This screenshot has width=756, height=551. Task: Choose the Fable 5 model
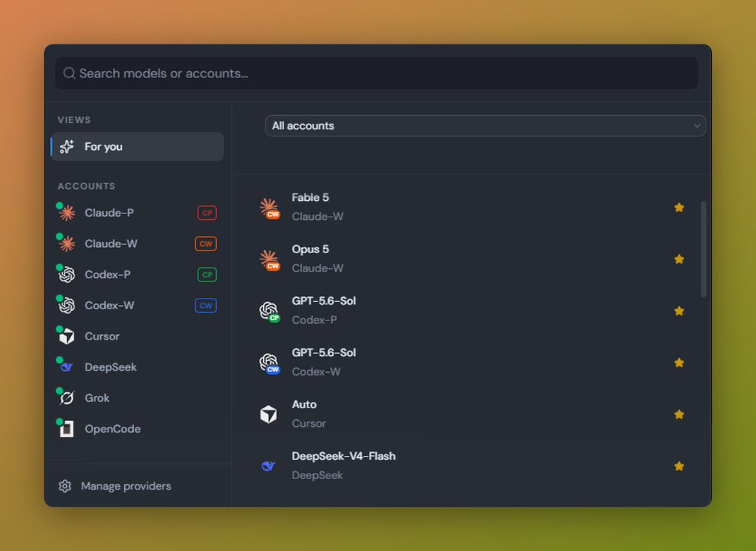point(471,207)
